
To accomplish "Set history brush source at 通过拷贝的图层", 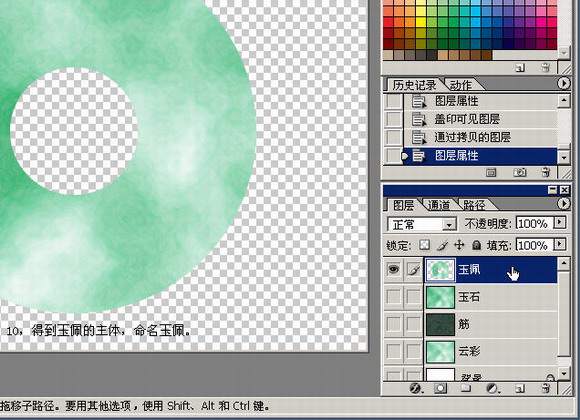I will click(393, 137).
